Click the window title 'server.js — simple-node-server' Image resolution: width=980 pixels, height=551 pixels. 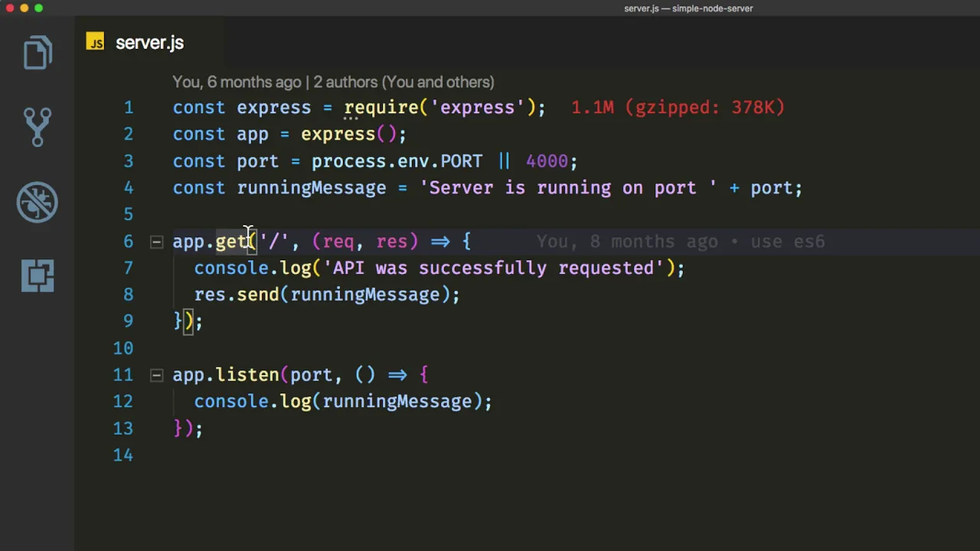pyautogui.click(x=688, y=8)
